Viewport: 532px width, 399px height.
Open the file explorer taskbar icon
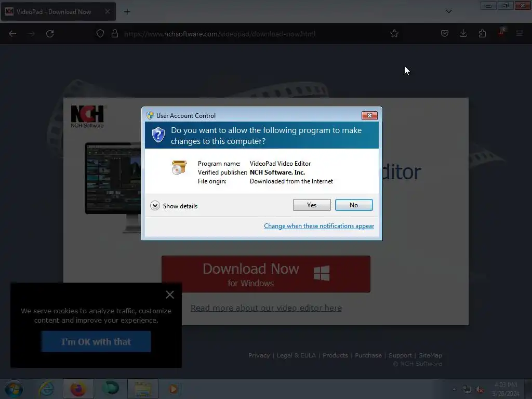[143, 389]
